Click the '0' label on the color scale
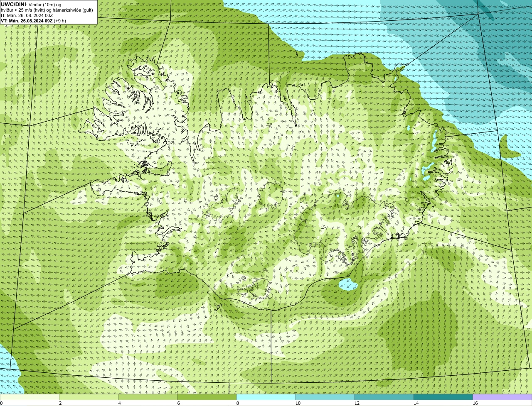Screen dimensions: 532x406 tap(1, 403)
